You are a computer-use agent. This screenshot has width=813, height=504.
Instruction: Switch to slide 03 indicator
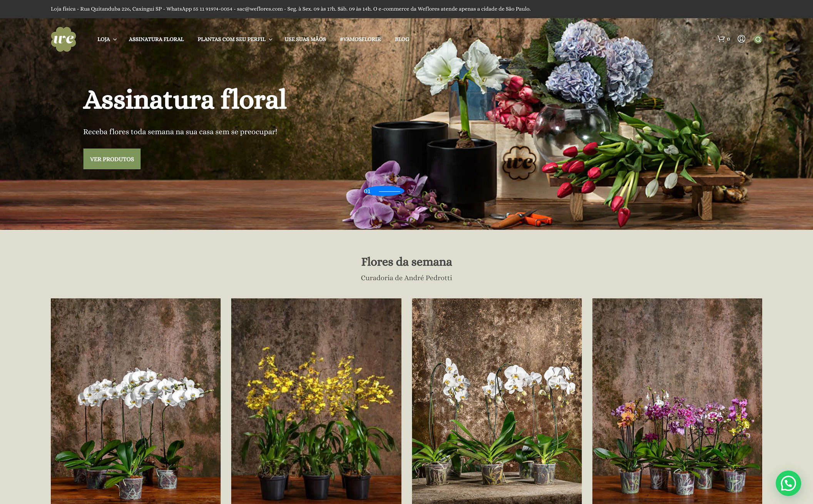pos(433,191)
